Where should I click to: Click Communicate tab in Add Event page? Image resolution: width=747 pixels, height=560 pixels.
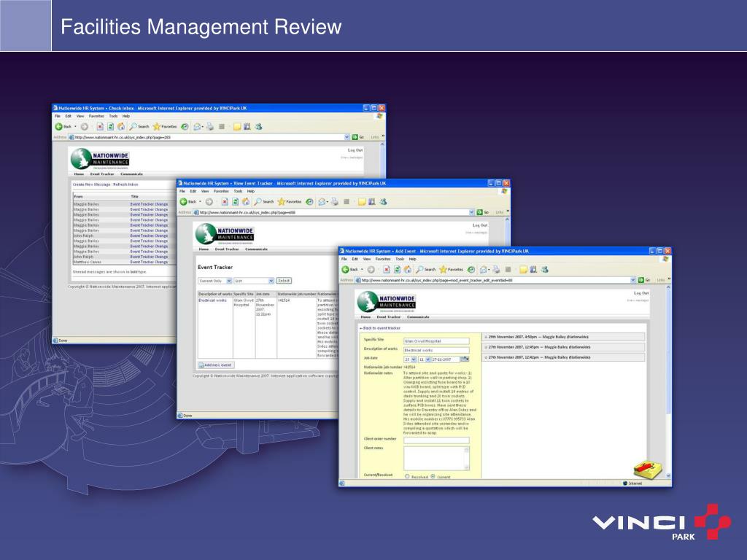coord(418,316)
